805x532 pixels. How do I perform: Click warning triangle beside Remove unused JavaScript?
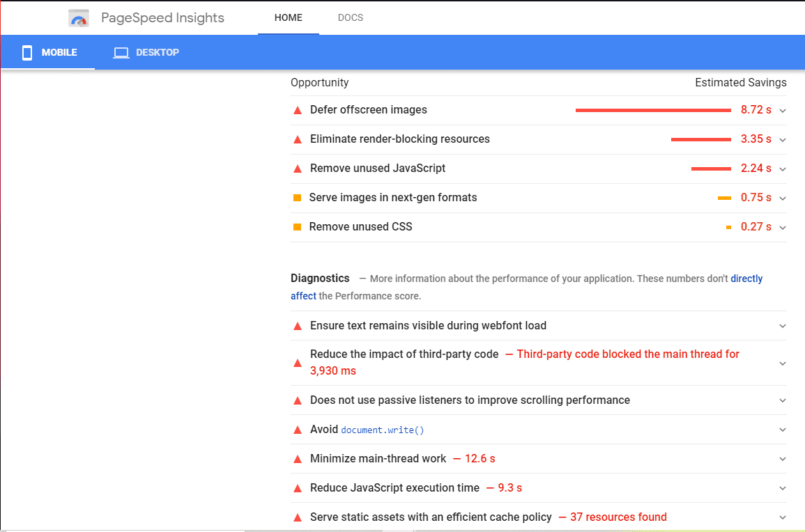(297, 169)
